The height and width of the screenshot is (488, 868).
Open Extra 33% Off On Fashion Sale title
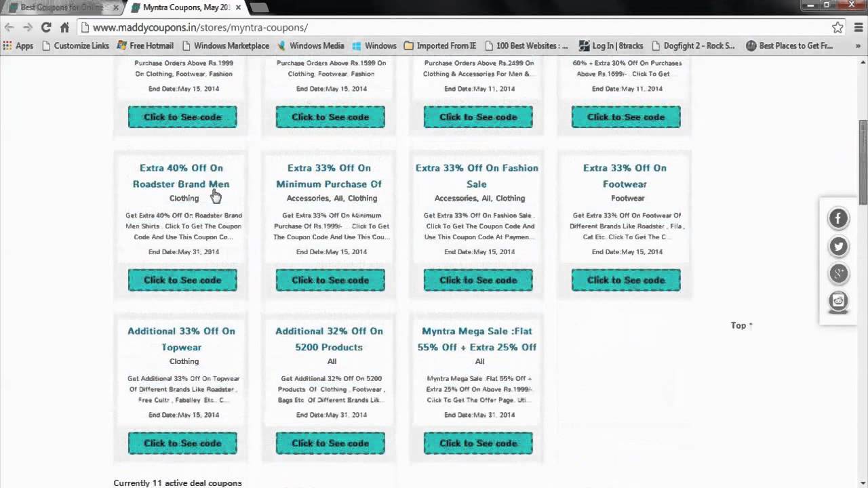[x=477, y=176]
